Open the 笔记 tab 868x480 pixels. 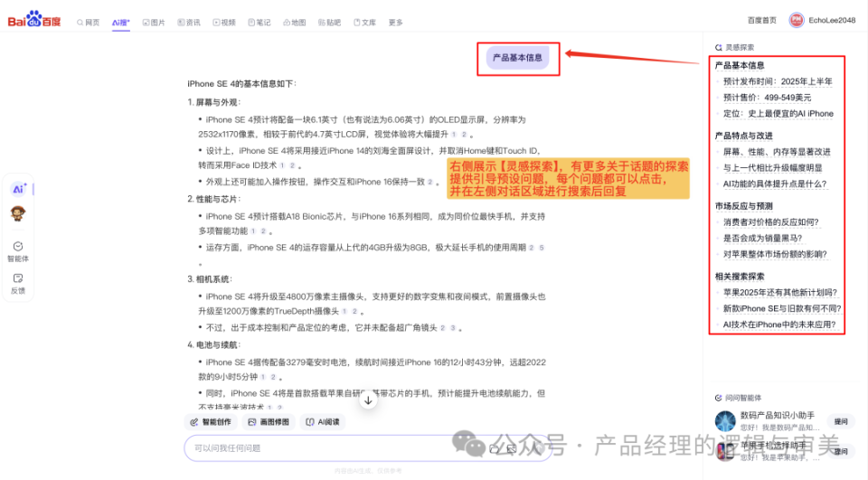click(259, 23)
